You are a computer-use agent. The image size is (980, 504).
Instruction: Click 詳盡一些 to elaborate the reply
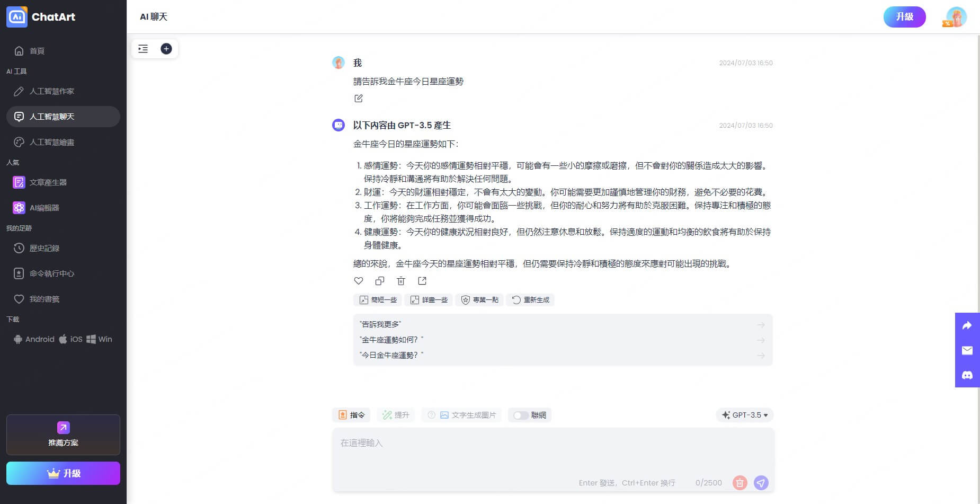tap(429, 300)
